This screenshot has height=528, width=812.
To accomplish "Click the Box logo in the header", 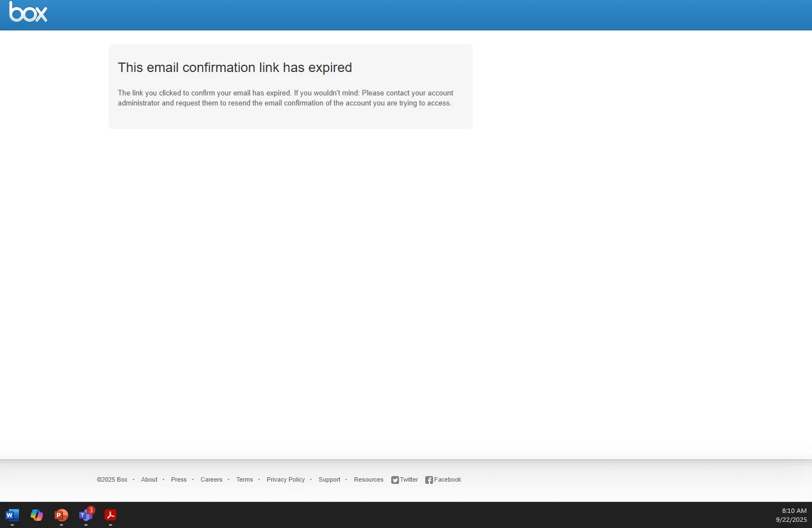I will (28, 12).
